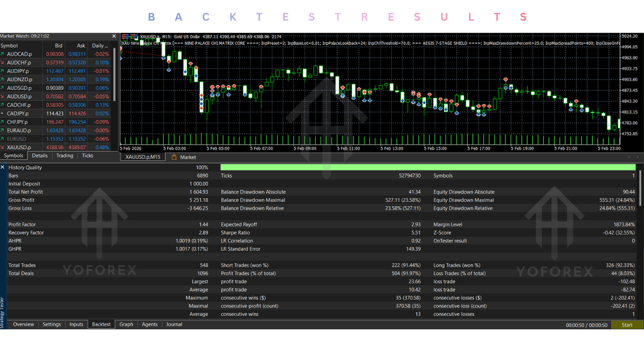The height and width of the screenshot is (362, 644).
Task: Open the Overview tab in Strategy Tester
Action: tap(24, 325)
